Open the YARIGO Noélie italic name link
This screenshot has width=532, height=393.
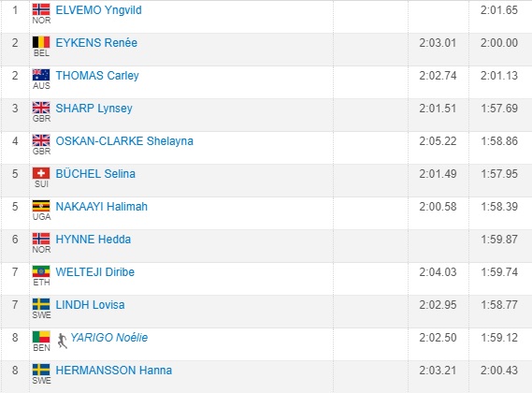[109, 337]
